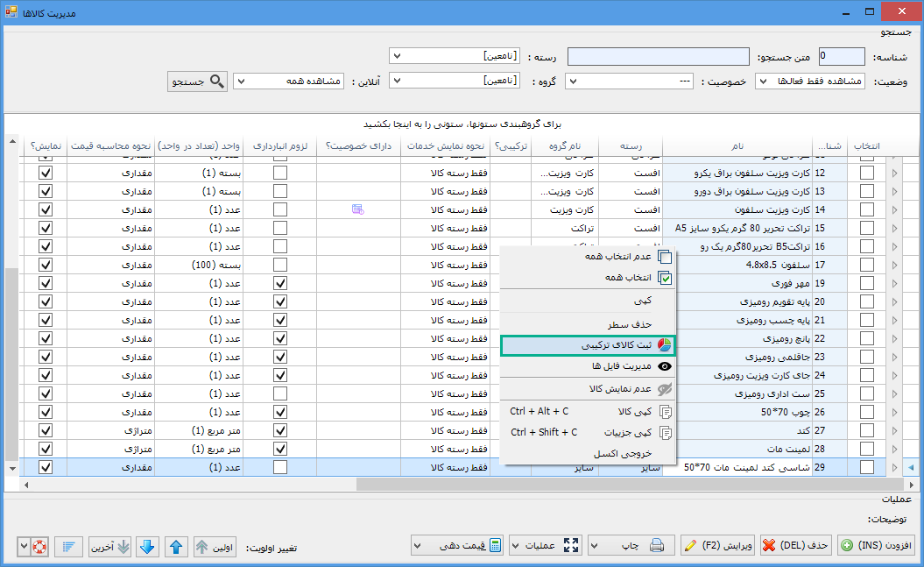Click Delete (DEL) button with red X
The image size is (924, 567).
794,546
